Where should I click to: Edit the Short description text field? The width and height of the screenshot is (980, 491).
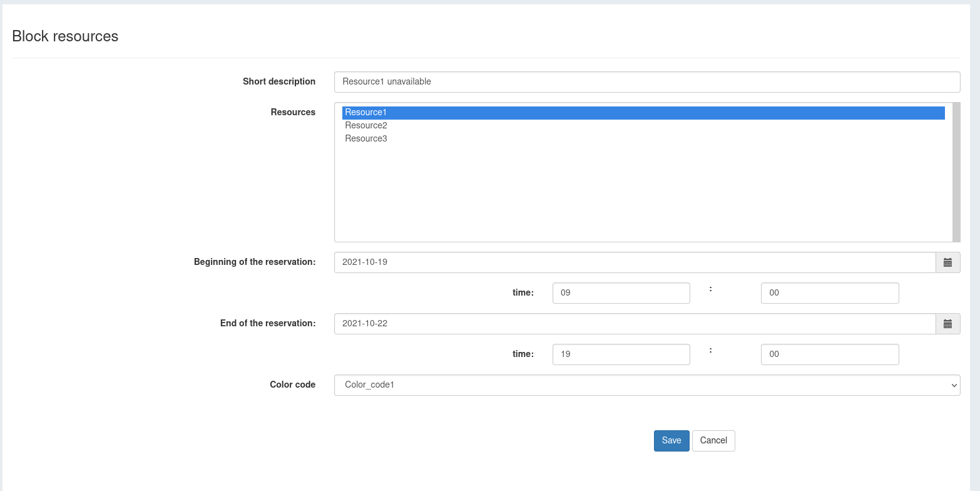(x=647, y=82)
